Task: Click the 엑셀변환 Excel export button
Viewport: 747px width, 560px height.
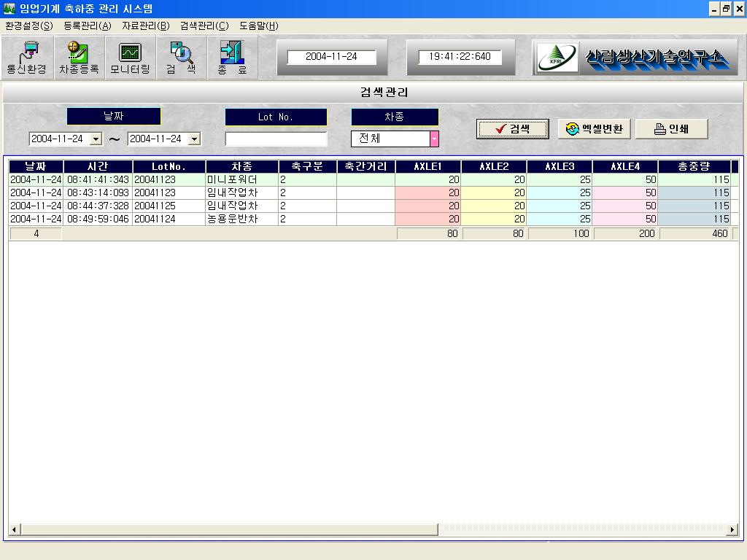Action: coord(594,129)
